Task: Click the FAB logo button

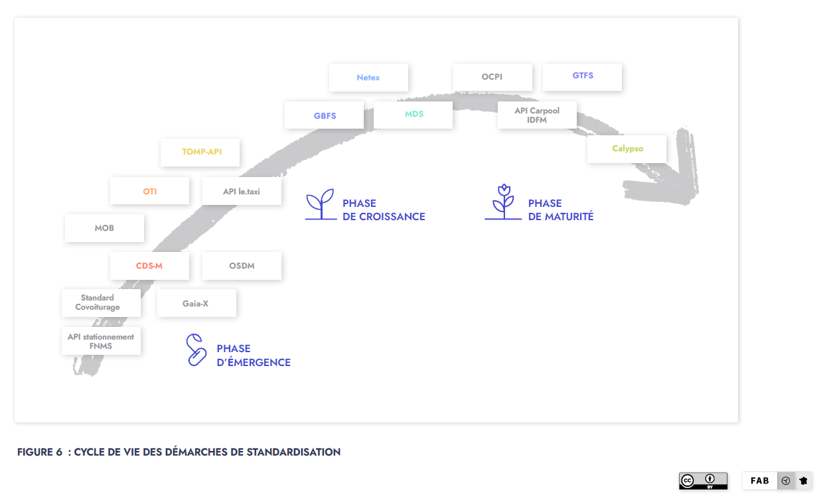Action: point(759,480)
